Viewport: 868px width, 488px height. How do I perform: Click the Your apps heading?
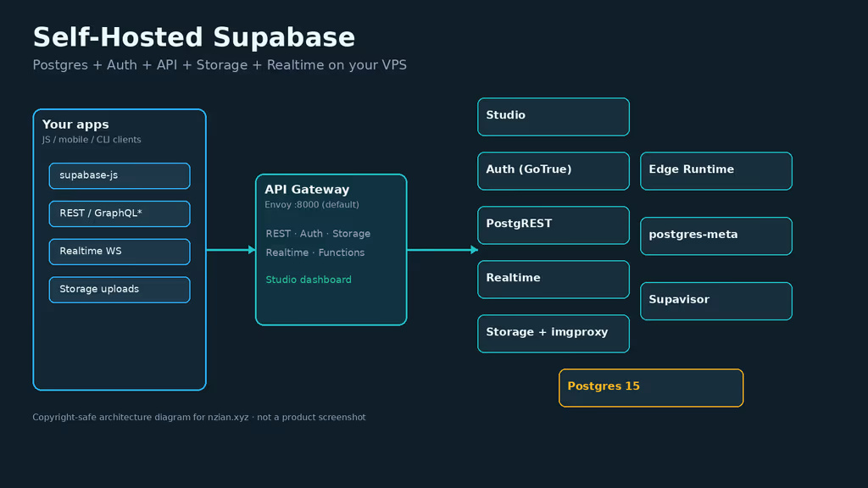point(75,125)
